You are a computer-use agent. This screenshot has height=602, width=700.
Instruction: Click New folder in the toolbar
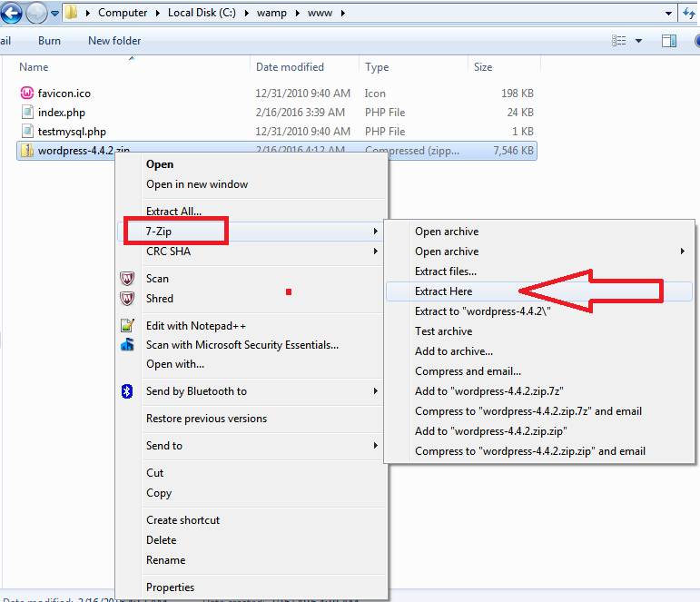[114, 41]
